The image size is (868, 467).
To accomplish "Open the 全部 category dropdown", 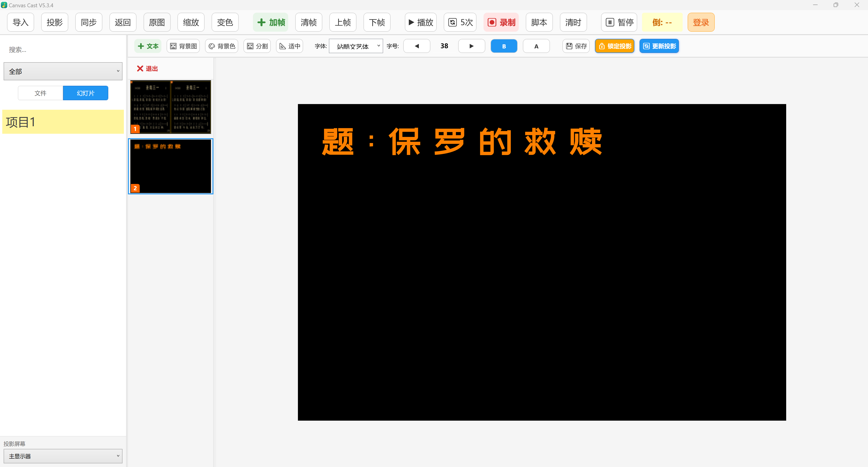I will point(63,71).
